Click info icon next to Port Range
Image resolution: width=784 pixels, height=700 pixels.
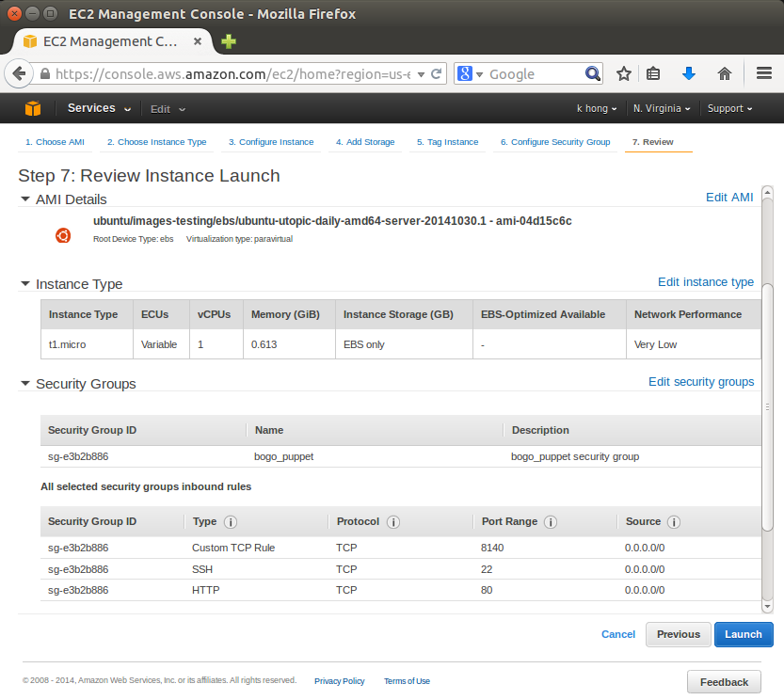pyautogui.click(x=551, y=522)
